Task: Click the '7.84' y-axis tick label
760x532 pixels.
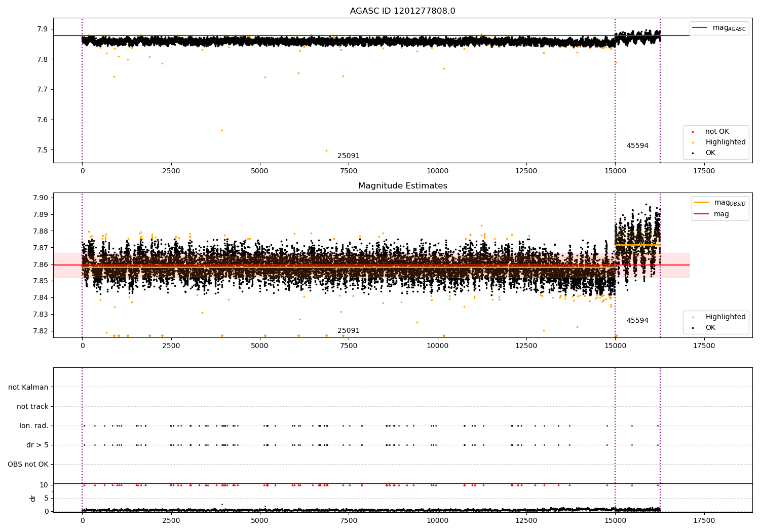Action: coord(40,298)
